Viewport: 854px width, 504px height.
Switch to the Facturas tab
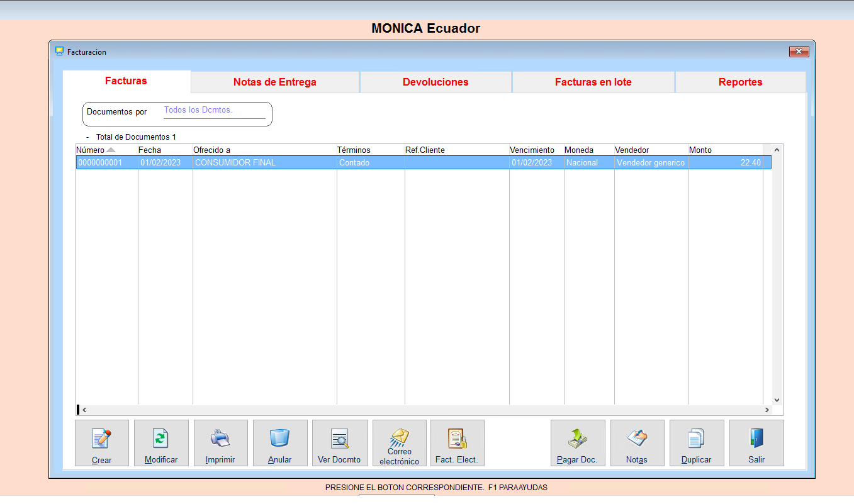(126, 81)
